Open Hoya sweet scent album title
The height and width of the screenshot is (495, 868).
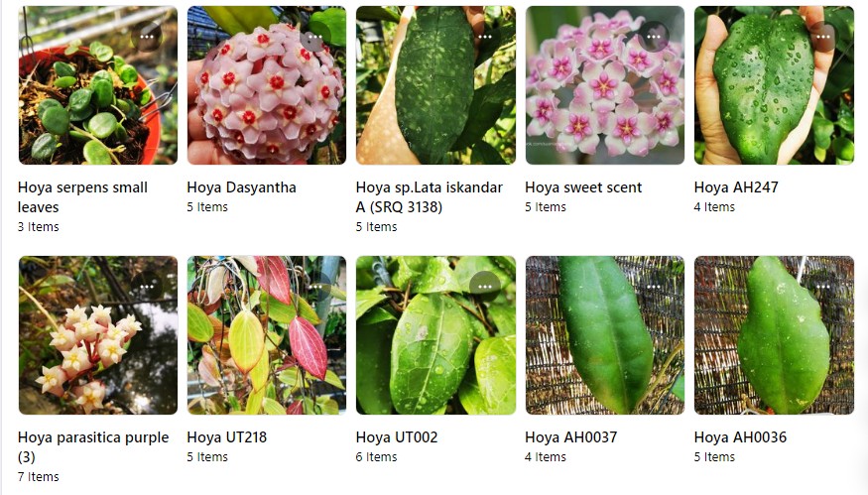(583, 187)
